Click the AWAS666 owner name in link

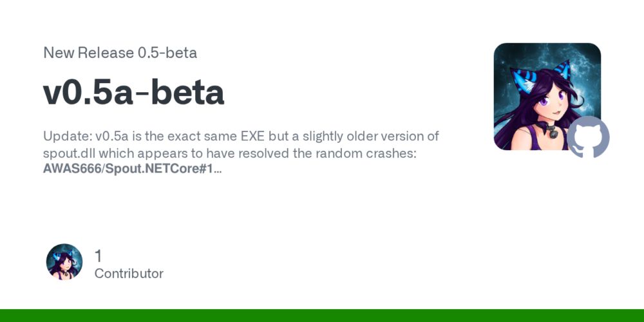point(71,170)
